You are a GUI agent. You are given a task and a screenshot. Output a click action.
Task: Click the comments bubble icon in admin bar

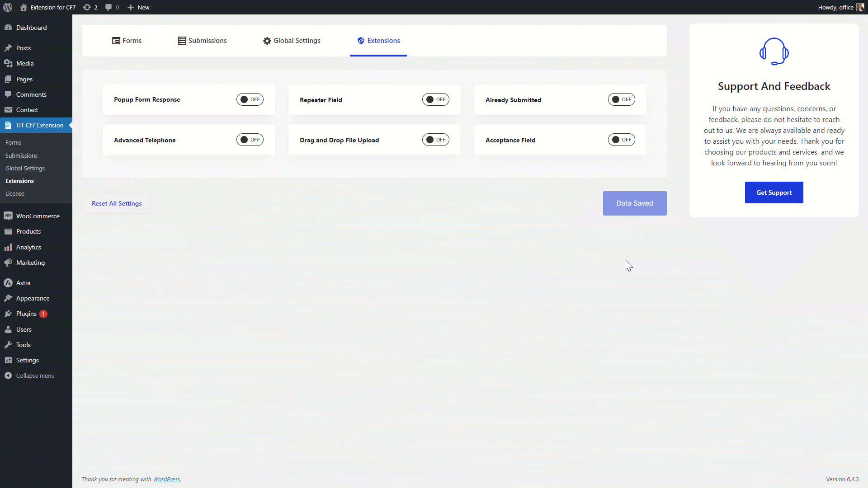coord(108,7)
